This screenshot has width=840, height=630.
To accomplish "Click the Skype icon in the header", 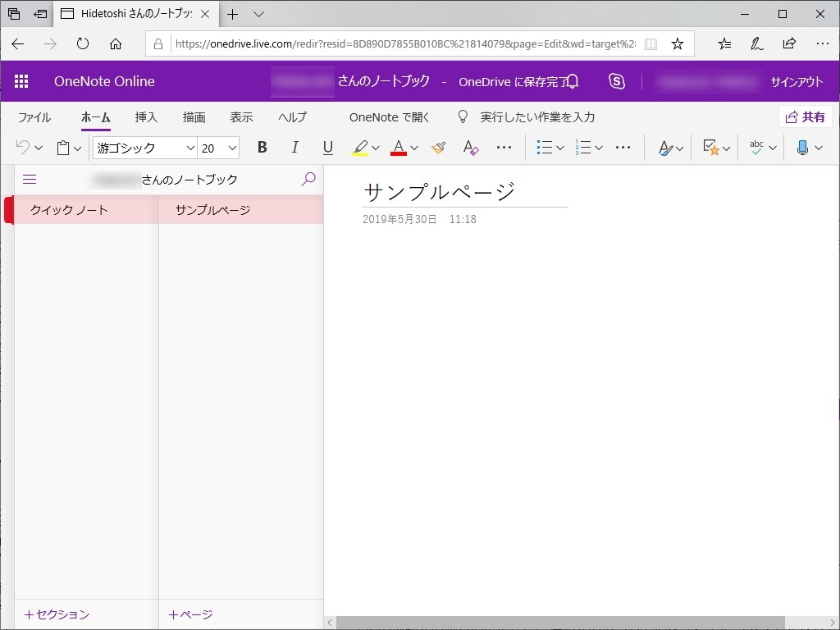I will pyautogui.click(x=617, y=81).
